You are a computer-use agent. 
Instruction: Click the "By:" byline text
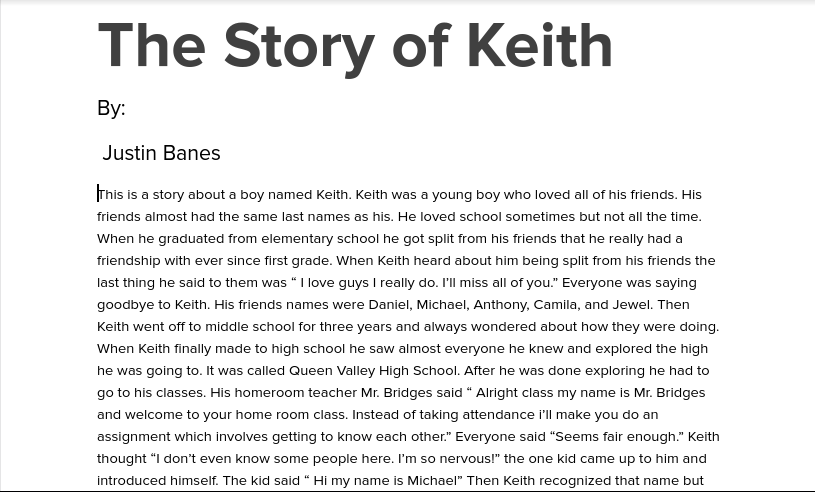click(x=111, y=109)
